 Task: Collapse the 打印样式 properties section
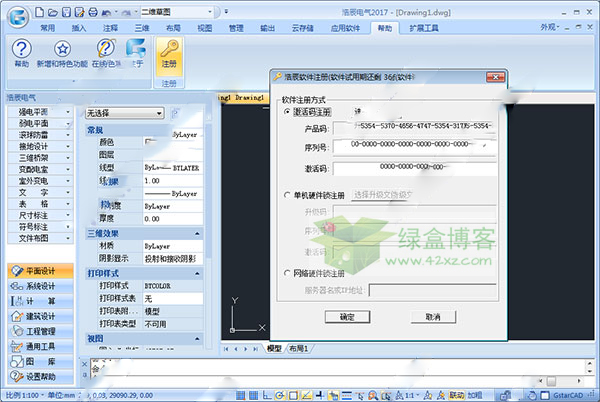coord(197,273)
